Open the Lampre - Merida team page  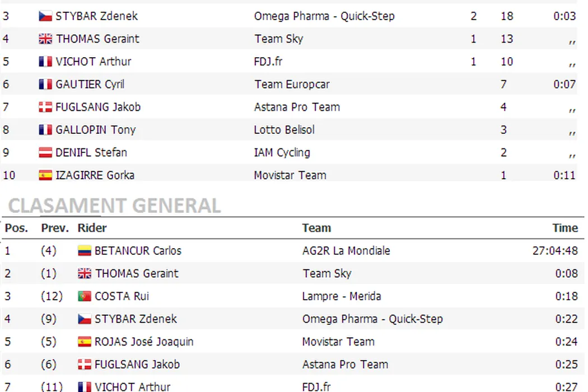click(x=342, y=296)
